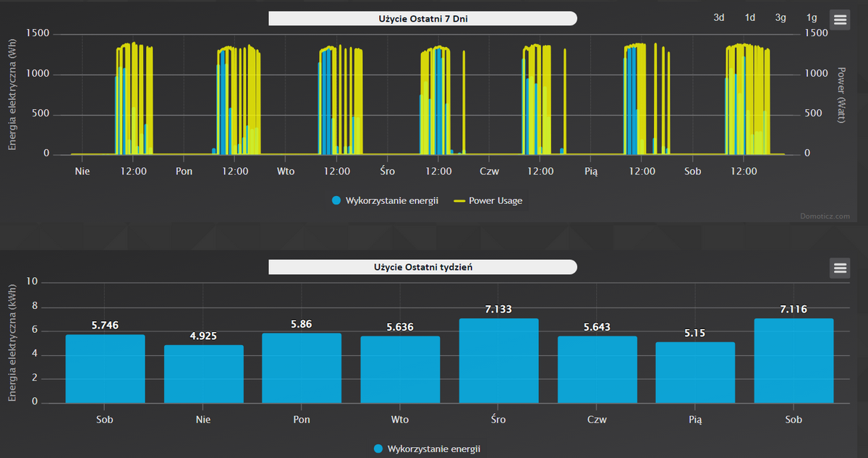The width and height of the screenshot is (868, 458).
Task: Click the Czw bar showing 5.643 kWh
Action: [597, 370]
